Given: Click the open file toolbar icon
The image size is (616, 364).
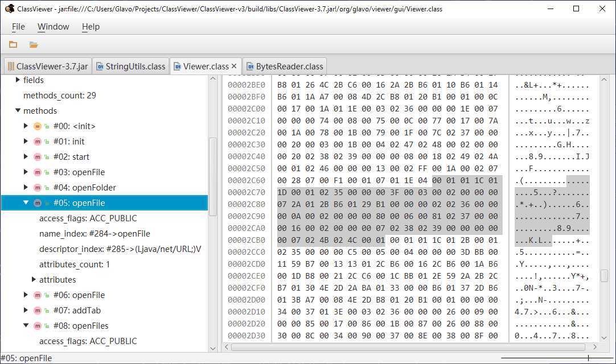Looking at the screenshot, I should pyautogui.click(x=13, y=44).
